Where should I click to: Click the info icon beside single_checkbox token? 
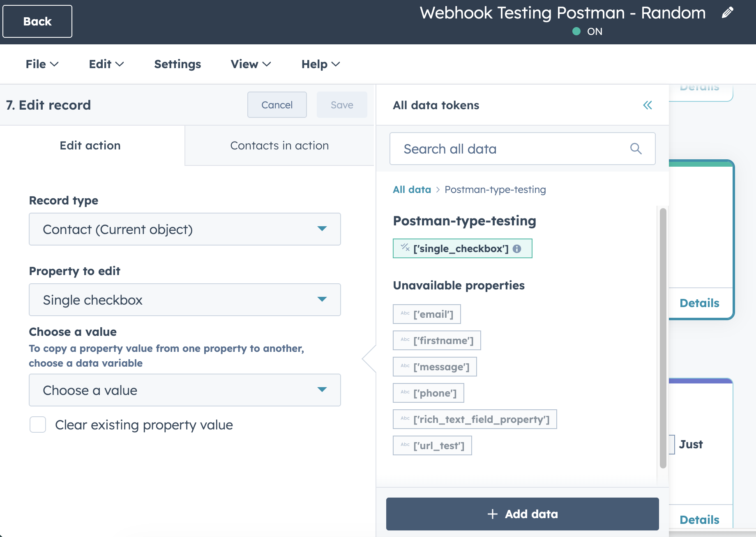click(x=518, y=248)
